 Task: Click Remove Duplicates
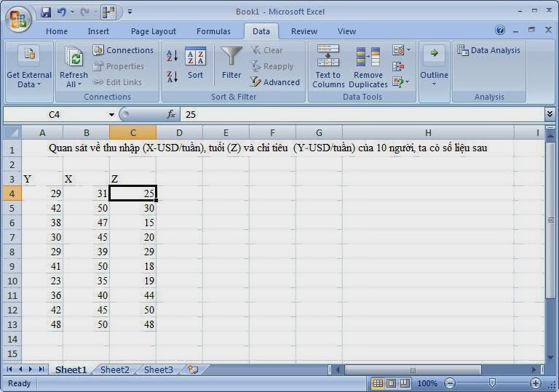(x=368, y=67)
